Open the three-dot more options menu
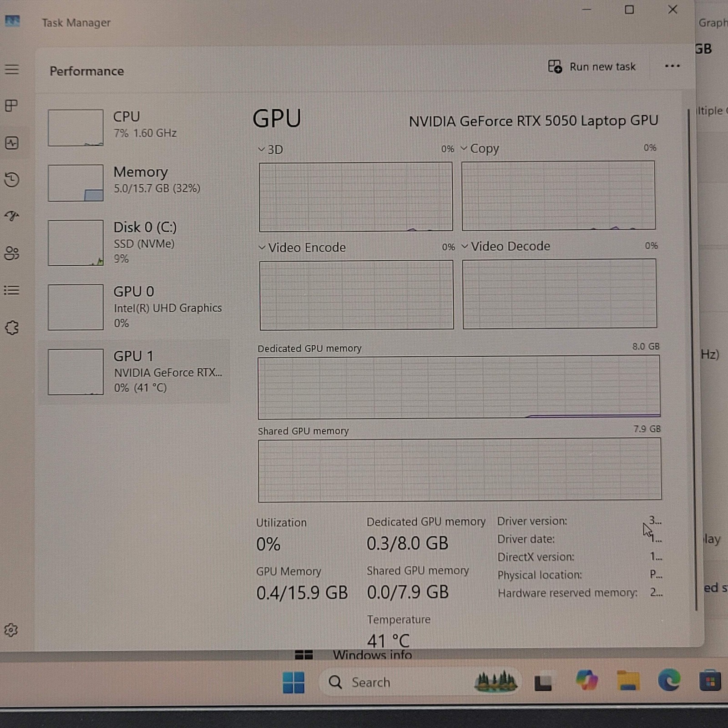Screen dimensions: 728x728 point(672,66)
